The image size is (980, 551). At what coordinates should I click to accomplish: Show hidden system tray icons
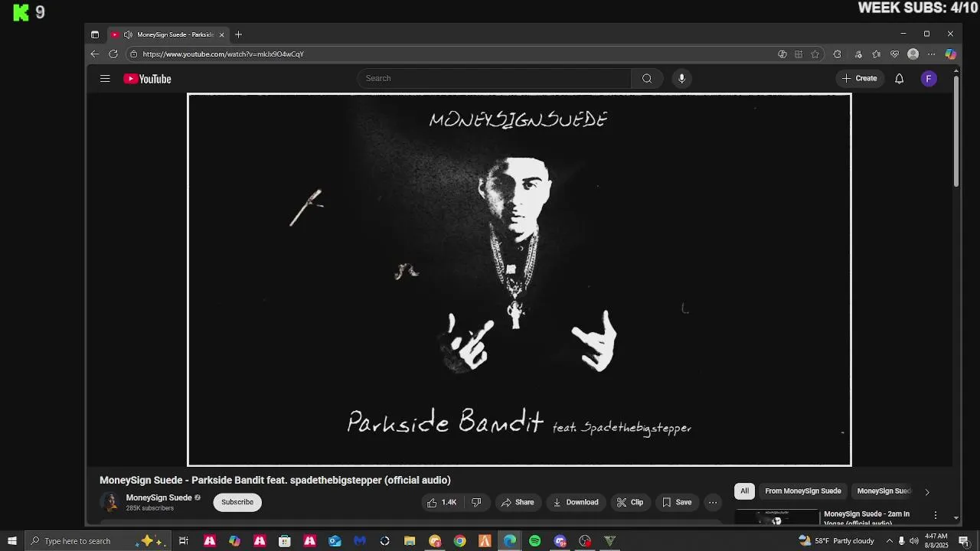[x=889, y=541]
